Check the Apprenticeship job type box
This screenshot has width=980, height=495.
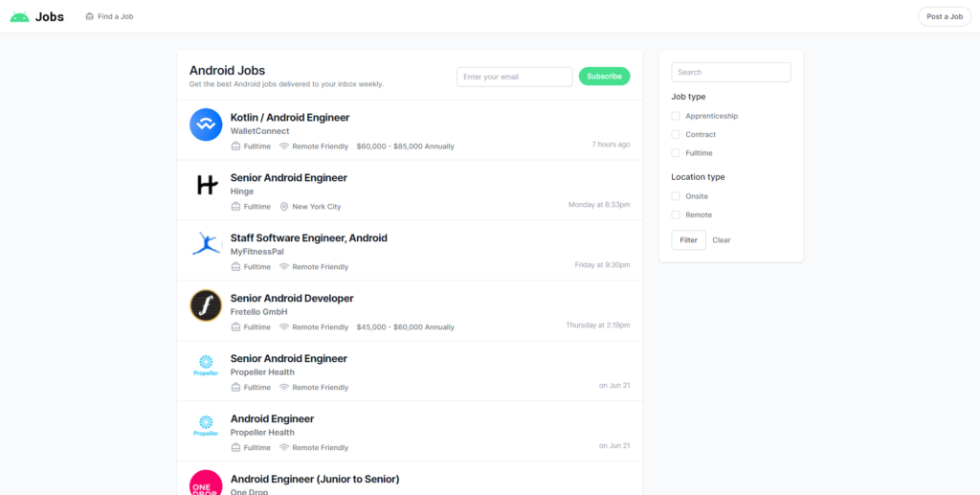pos(676,116)
